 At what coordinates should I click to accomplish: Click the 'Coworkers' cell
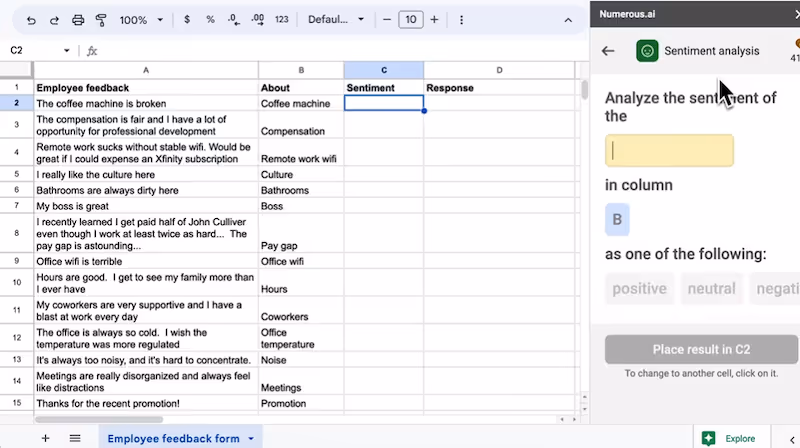tap(301, 310)
